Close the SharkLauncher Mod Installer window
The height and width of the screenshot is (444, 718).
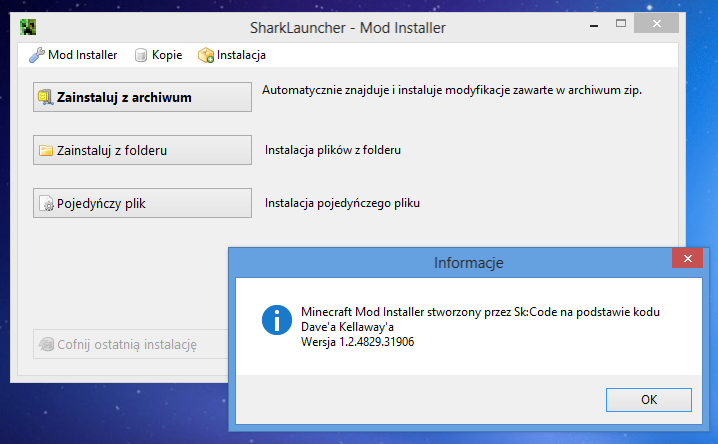coord(656,23)
